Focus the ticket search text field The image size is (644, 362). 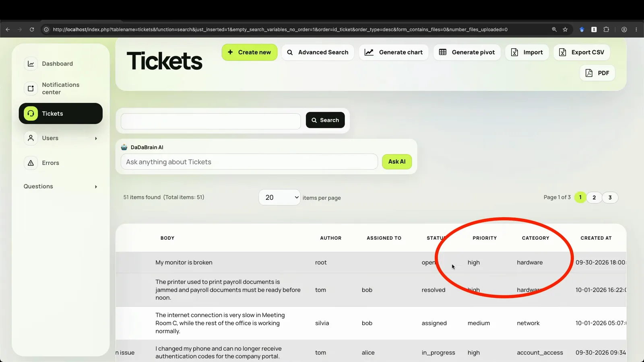(x=211, y=121)
